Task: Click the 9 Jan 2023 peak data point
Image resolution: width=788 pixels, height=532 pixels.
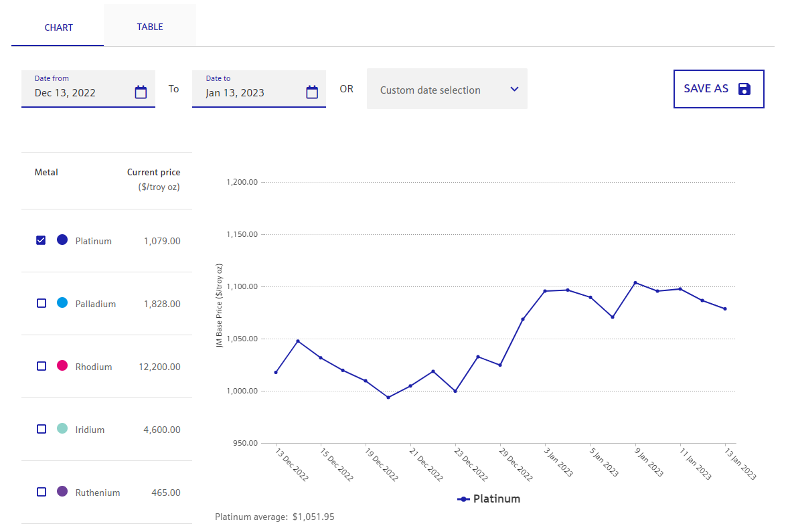Action: point(635,282)
